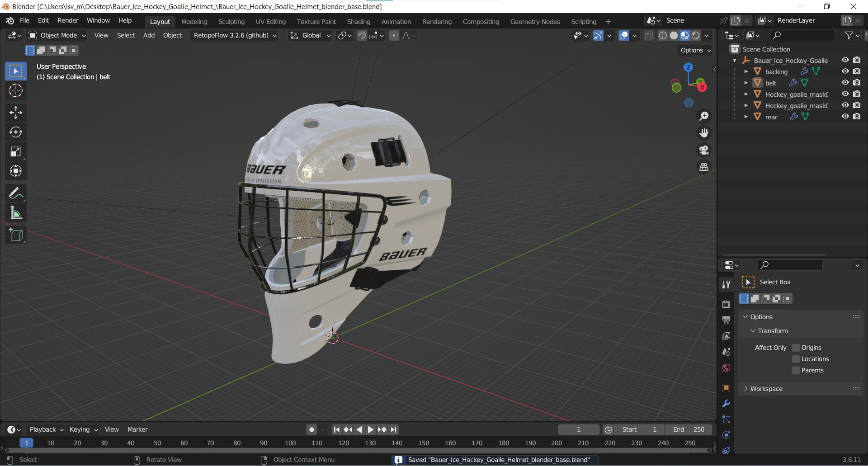Open Global transform orientation dropdown
This screenshot has height=466, width=868.
point(310,36)
